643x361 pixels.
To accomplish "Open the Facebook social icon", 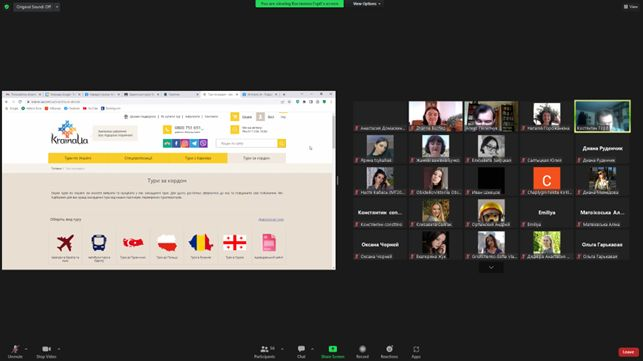I will 176,143.
